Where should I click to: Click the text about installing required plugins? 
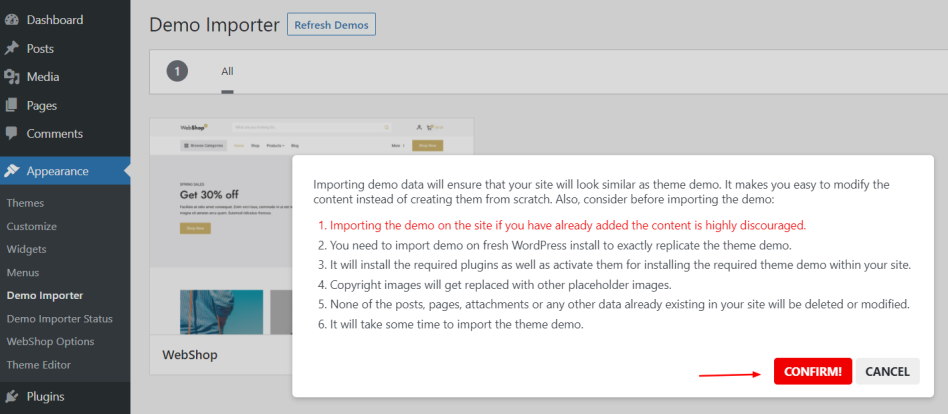618,265
